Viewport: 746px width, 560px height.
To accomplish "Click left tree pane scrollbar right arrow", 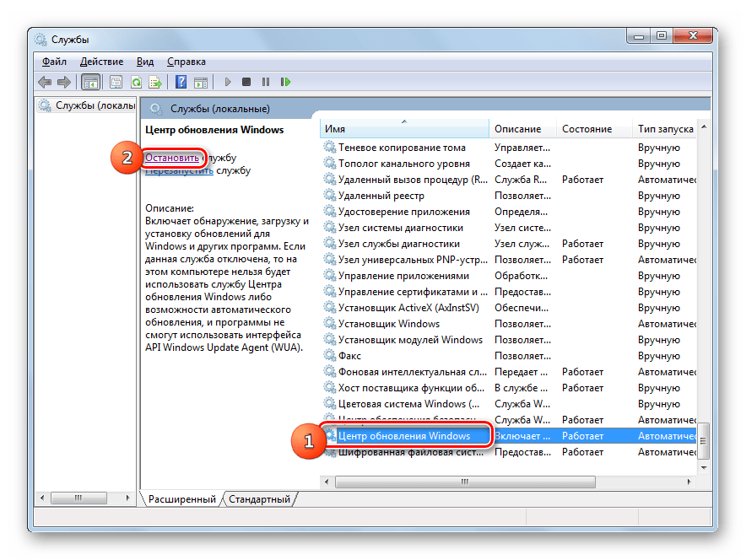I will 127,498.
